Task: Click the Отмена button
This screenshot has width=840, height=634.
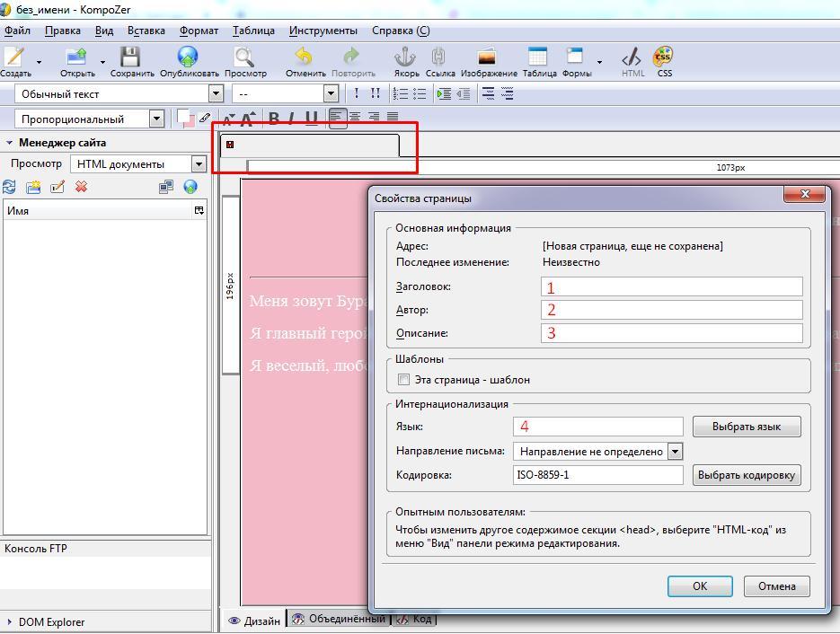Action: pyautogui.click(x=776, y=586)
